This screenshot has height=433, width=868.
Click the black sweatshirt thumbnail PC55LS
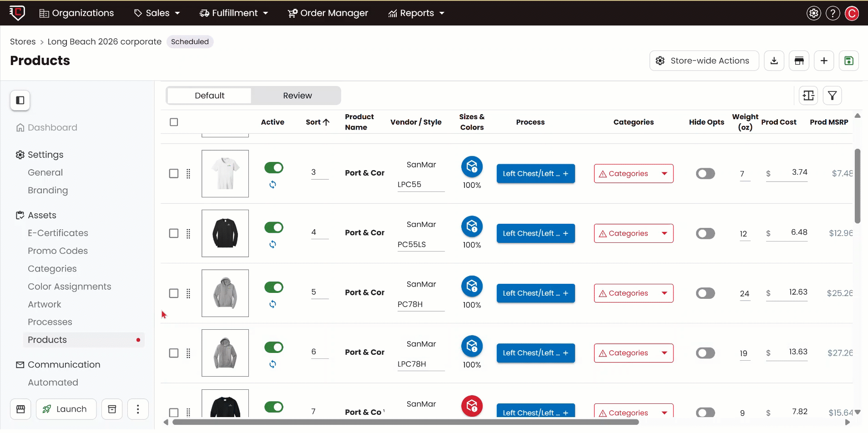point(225,233)
